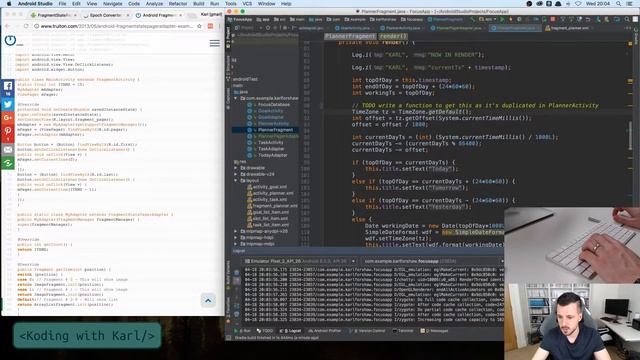This screenshot has height=360, width=640.
Task: Switch to Epoch Converter browser tab
Action: [106, 15]
